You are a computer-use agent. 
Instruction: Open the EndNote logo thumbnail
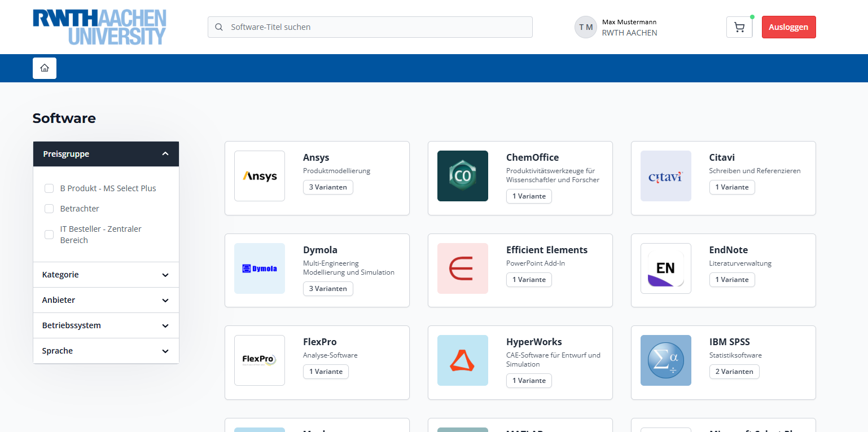[x=666, y=268]
